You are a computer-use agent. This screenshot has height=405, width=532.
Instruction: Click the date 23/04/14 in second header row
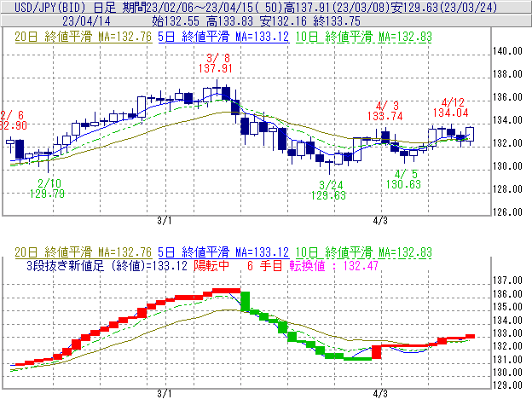click(86, 21)
